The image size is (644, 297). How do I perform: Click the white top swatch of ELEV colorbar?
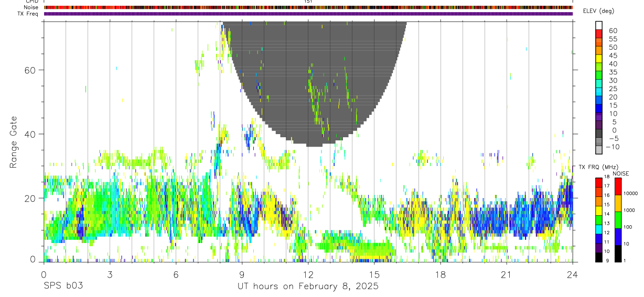[x=599, y=25]
